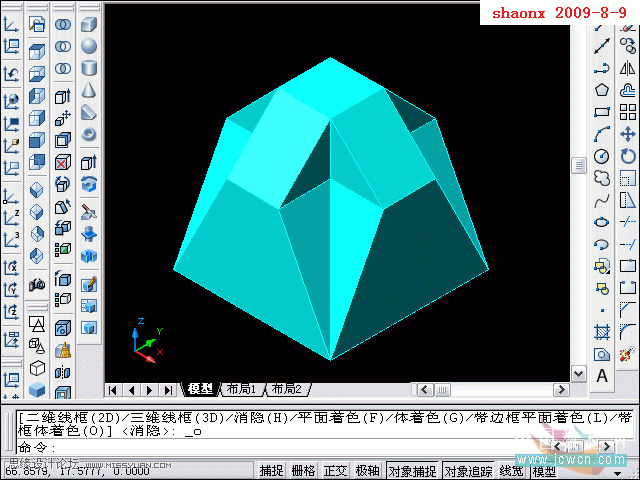Select the Multiline Text A tool
Image resolution: width=640 pixels, height=480 pixels.
602,376
